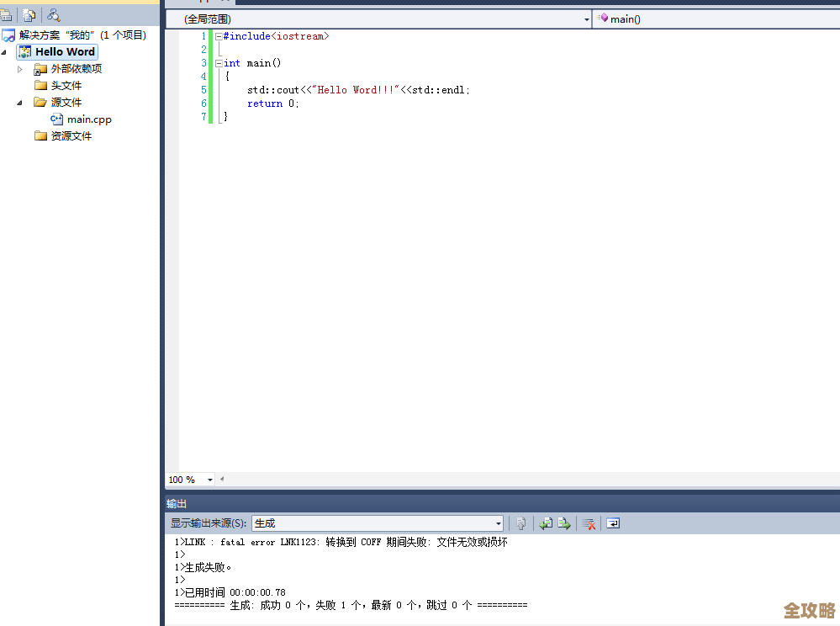
Task: Toggle word wrap in output panel
Action: tap(614, 523)
